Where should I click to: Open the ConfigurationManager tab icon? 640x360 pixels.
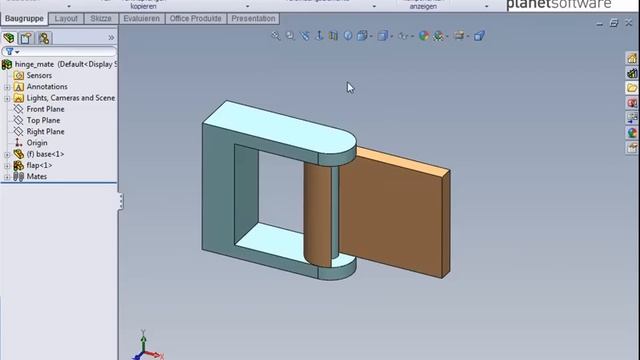44,38
